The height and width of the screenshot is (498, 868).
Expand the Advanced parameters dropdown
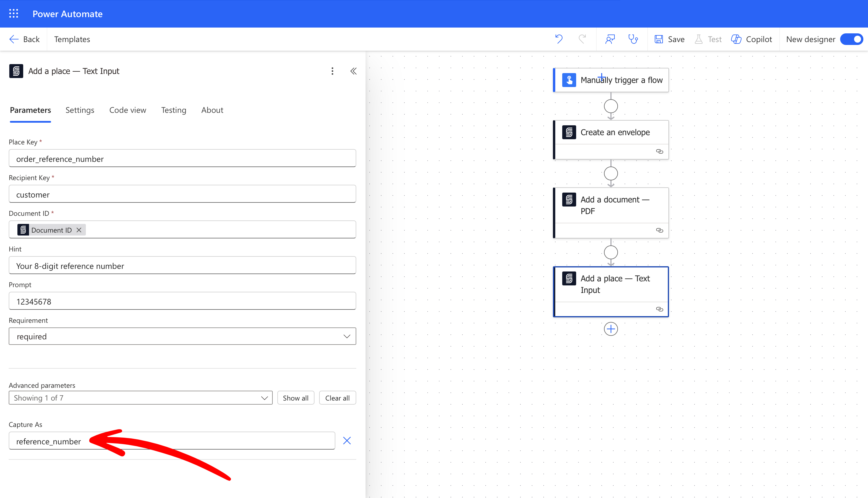click(141, 398)
